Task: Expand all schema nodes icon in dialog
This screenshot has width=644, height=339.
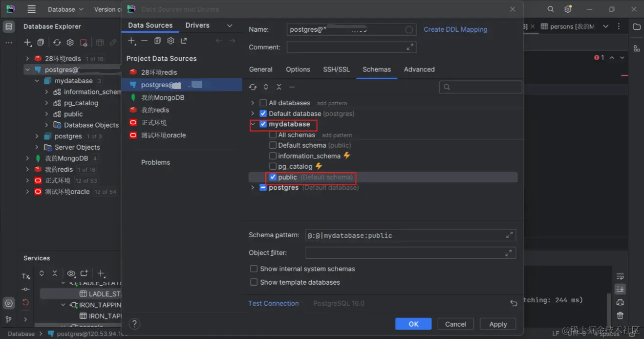Action: coord(266,87)
